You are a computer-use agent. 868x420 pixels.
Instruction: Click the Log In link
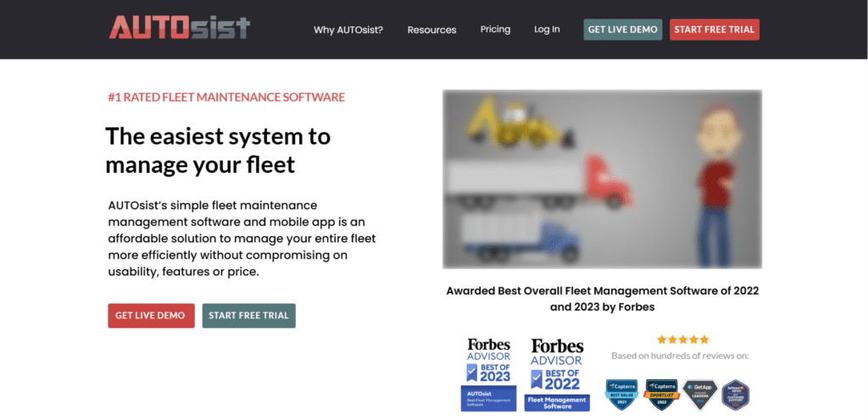coord(547,30)
